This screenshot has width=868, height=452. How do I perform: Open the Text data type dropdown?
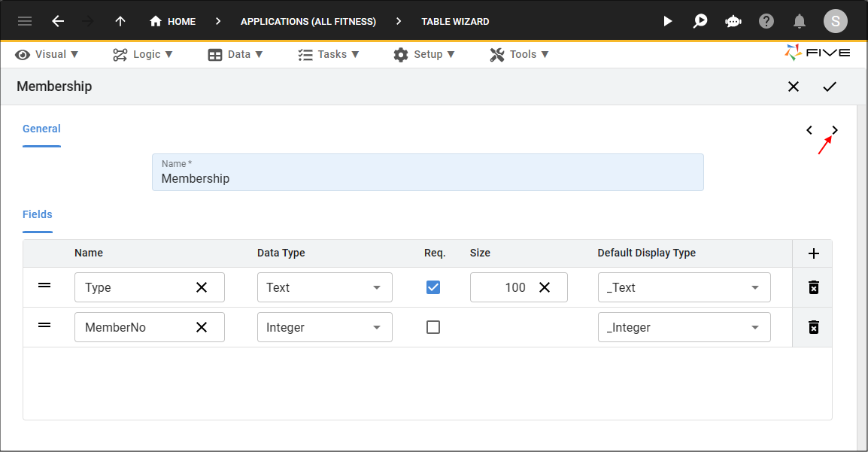324,287
